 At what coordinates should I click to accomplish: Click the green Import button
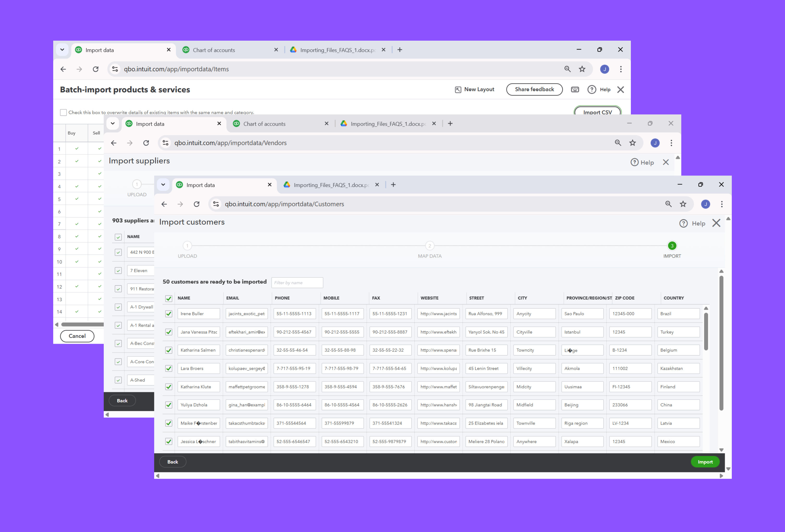[x=705, y=462]
